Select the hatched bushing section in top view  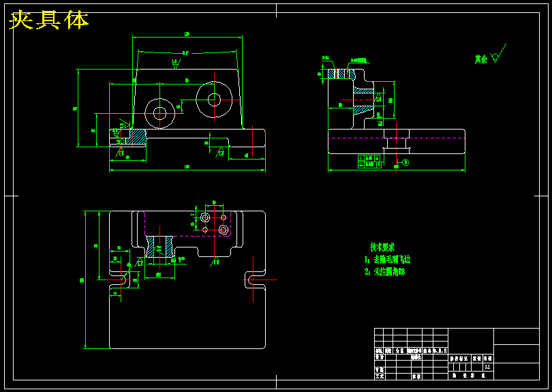click(x=160, y=246)
